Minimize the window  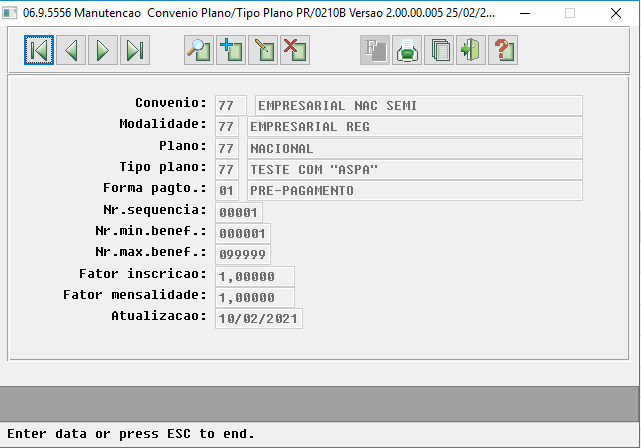(x=525, y=13)
